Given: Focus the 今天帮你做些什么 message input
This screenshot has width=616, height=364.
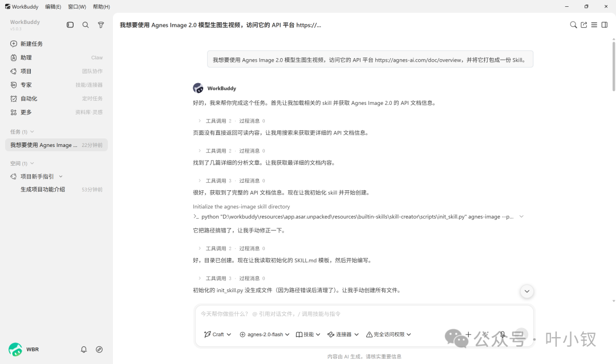Looking at the screenshot, I should point(364,314).
